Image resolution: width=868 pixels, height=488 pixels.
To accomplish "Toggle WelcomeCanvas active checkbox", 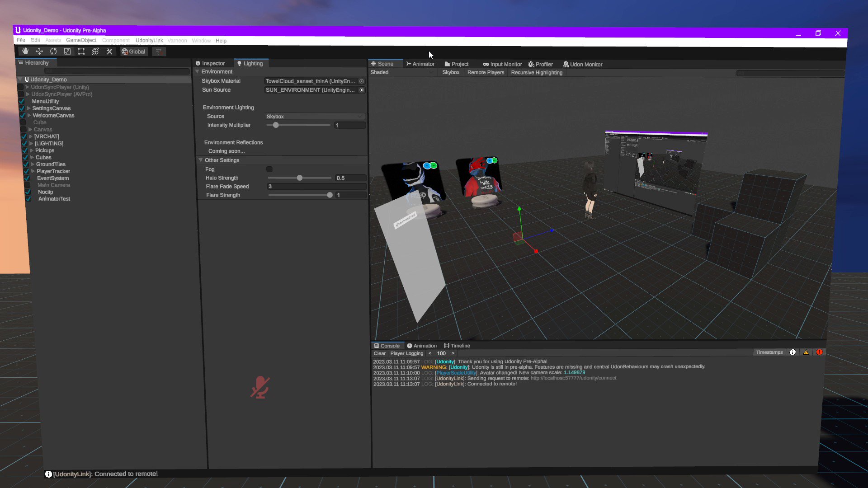I will (x=23, y=115).
